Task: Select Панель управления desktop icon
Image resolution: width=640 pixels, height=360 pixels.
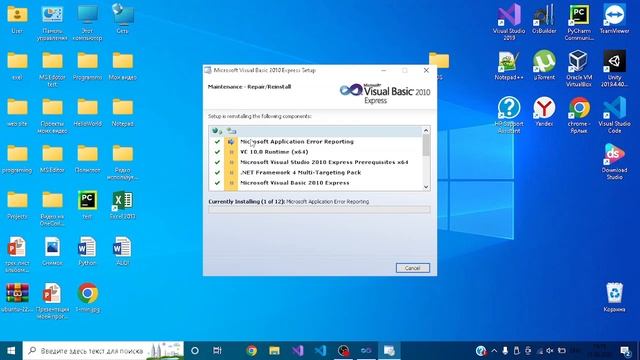Action: click(52, 22)
